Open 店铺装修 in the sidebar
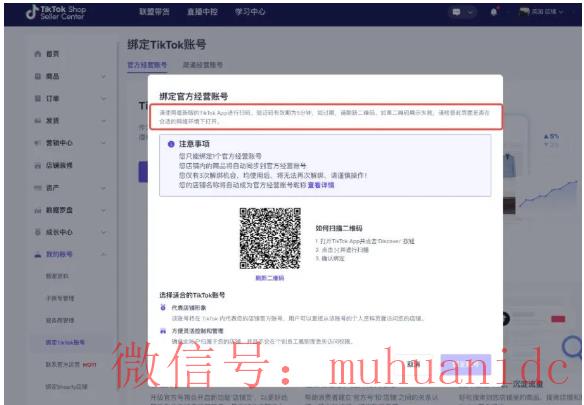This screenshot has width=584, height=405. coord(59,165)
